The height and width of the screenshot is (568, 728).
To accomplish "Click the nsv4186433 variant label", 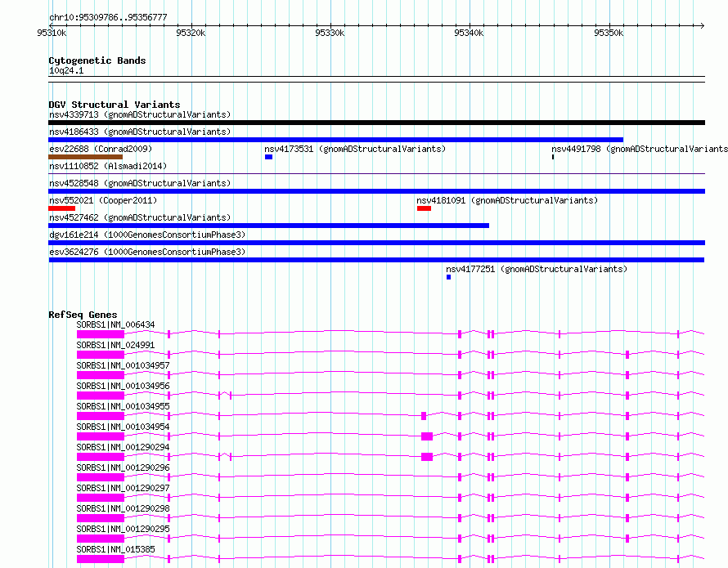I will 140,132.
